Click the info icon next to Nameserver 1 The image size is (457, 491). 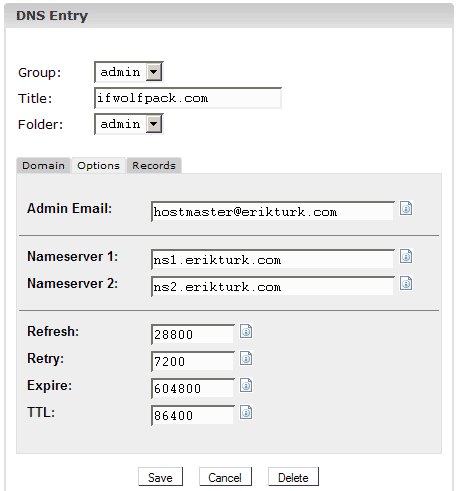coord(406,256)
